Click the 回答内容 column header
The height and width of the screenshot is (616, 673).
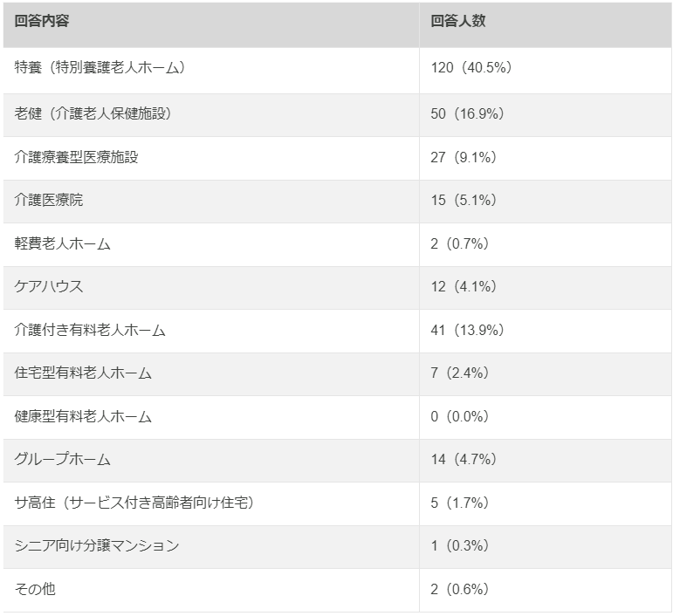pyautogui.click(x=42, y=22)
